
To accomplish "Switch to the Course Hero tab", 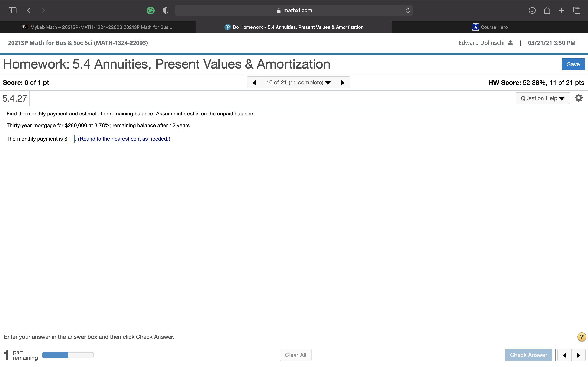I will 490,27.
